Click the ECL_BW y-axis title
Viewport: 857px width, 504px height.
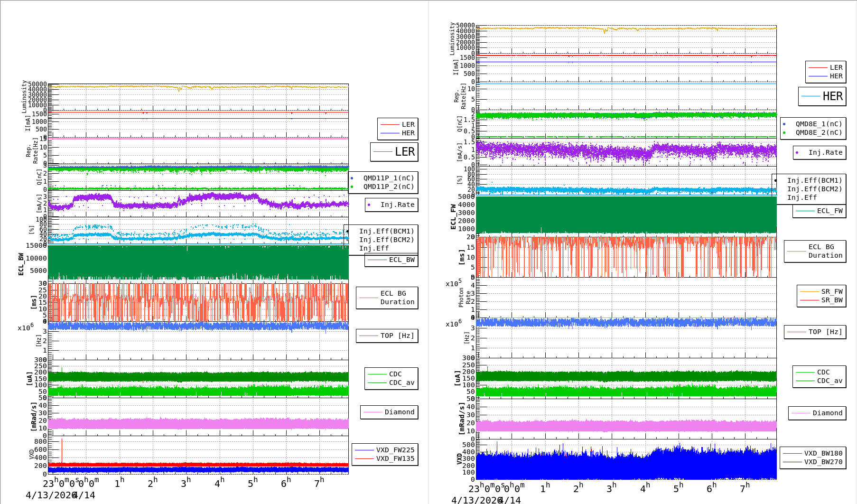point(21,264)
